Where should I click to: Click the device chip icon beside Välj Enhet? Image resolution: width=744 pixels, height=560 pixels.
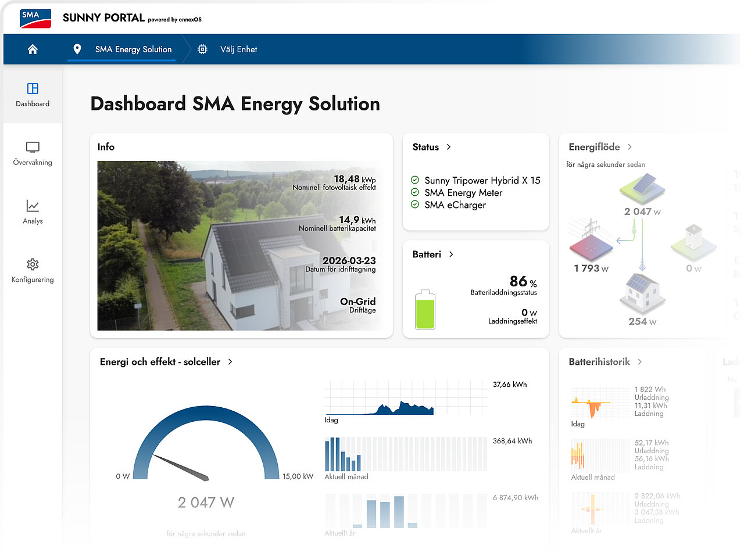tap(202, 49)
